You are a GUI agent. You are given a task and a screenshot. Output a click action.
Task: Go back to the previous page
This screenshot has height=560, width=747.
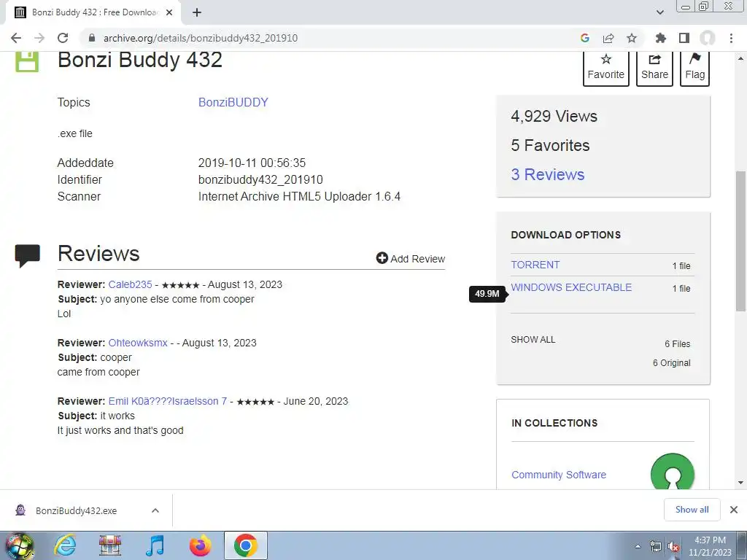tap(16, 38)
